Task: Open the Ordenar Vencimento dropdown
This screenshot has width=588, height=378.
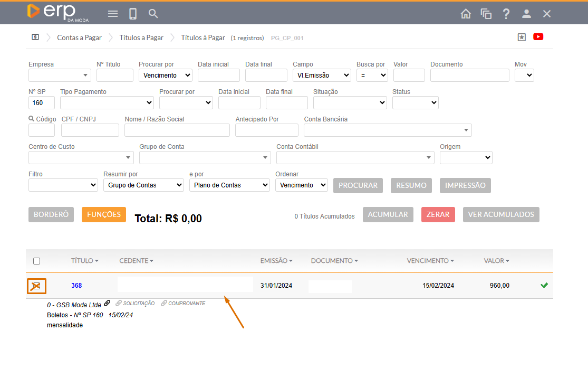Action: click(x=301, y=185)
